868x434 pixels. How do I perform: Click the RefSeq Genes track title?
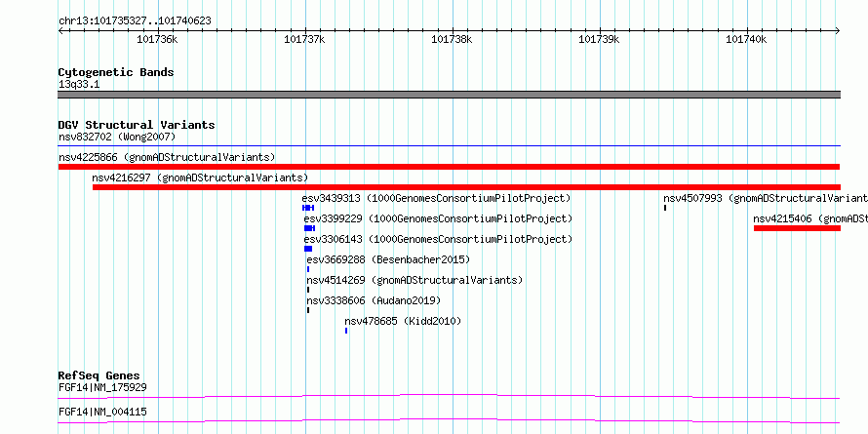(x=99, y=375)
